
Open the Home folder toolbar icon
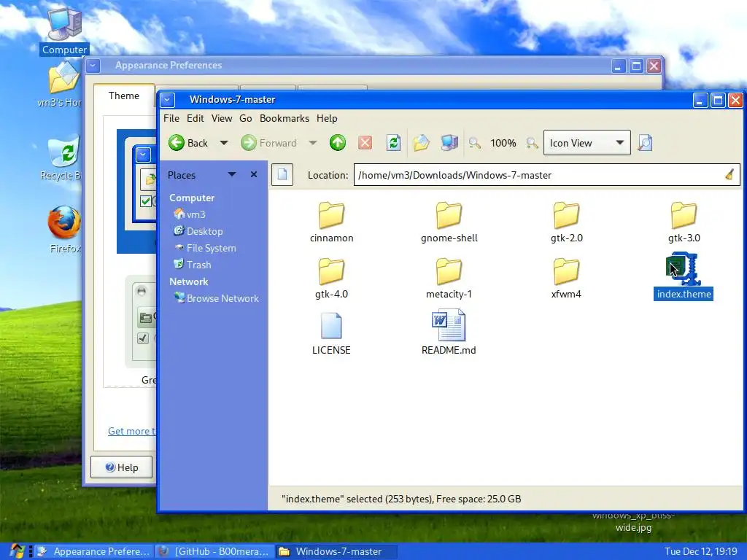422,143
